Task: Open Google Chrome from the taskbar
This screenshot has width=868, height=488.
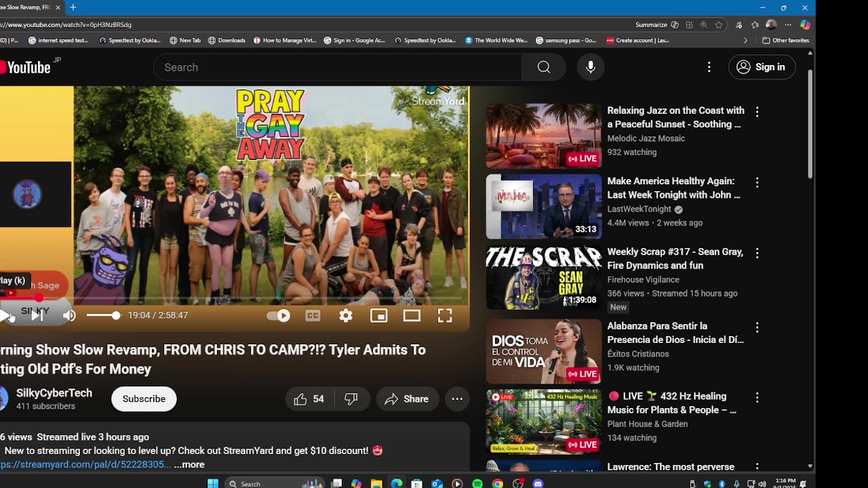Action: tap(498, 483)
